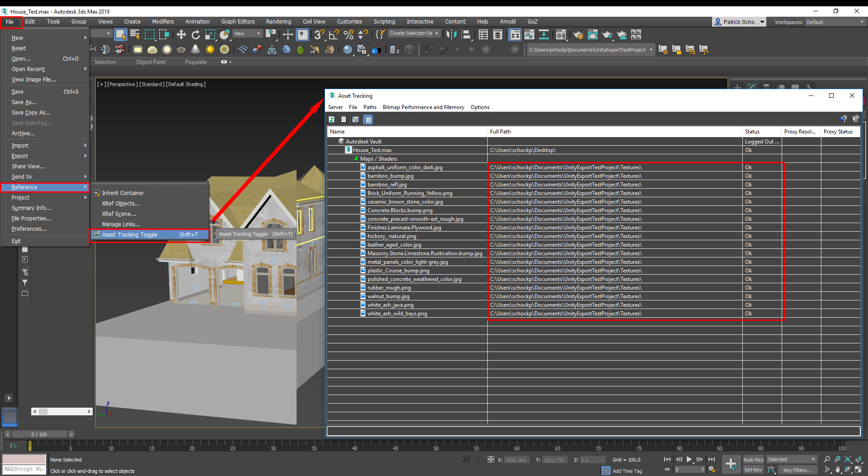Toggle the Ribbon display button
This screenshot has width=868, height=476.
(515, 34)
